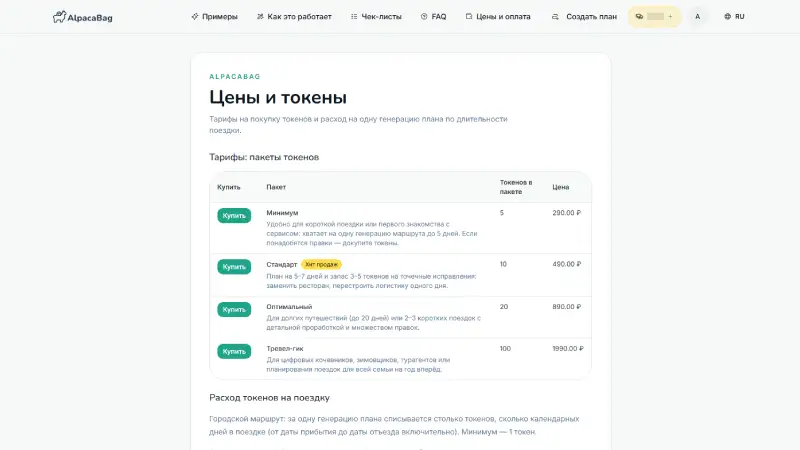This screenshot has height=450, width=800.
Task: Click the plus sign to add tokens
Action: (670, 16)
